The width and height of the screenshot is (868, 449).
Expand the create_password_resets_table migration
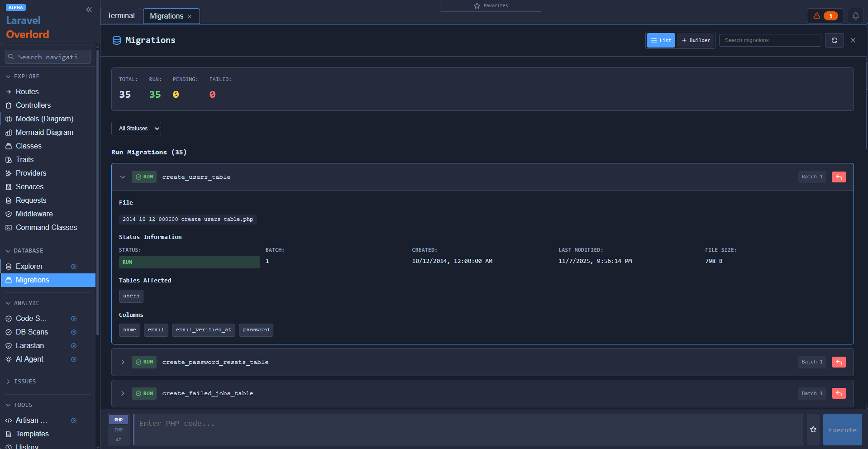[122, 362]
